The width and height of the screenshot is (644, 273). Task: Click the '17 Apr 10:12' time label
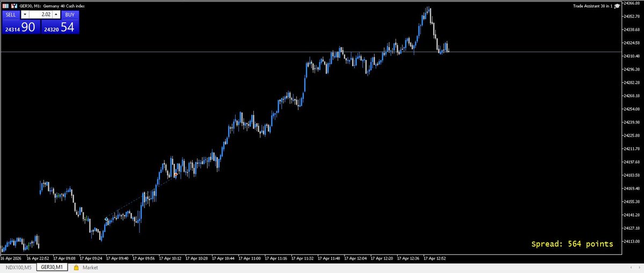coord(171,258)
